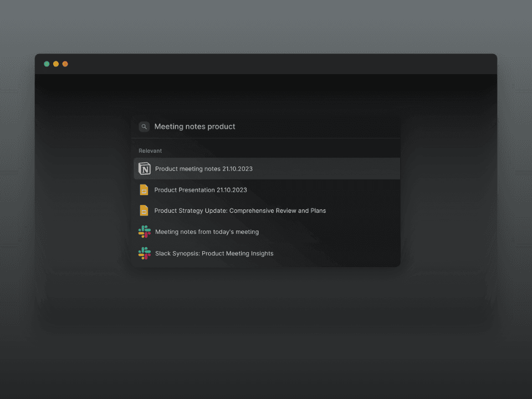Click the orange window control dot
Image resolution: width=532 pixels, height=399 pixels.
tap(65, 64)
